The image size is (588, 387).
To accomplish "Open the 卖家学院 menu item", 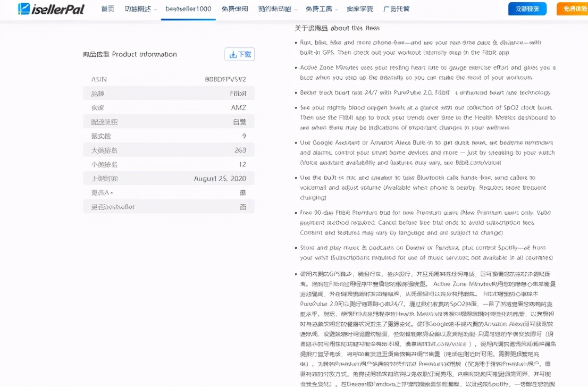I will pyautogui.click(x=360, y=9).
